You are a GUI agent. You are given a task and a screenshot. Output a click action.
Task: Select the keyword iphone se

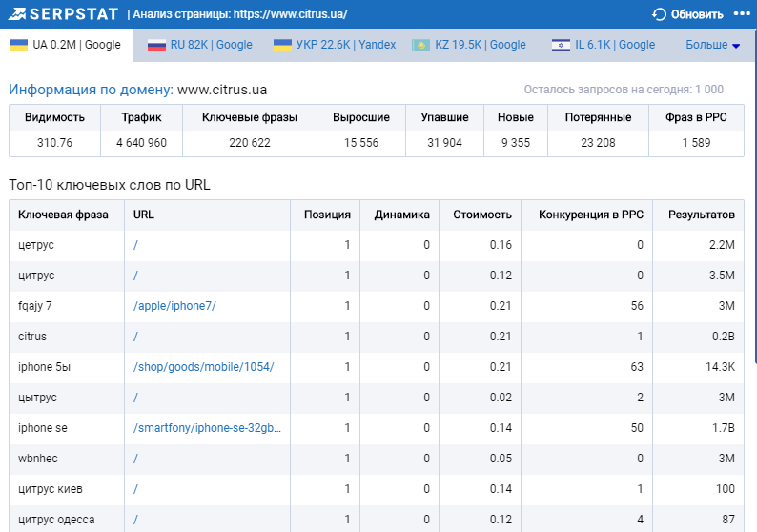(43, 428)
